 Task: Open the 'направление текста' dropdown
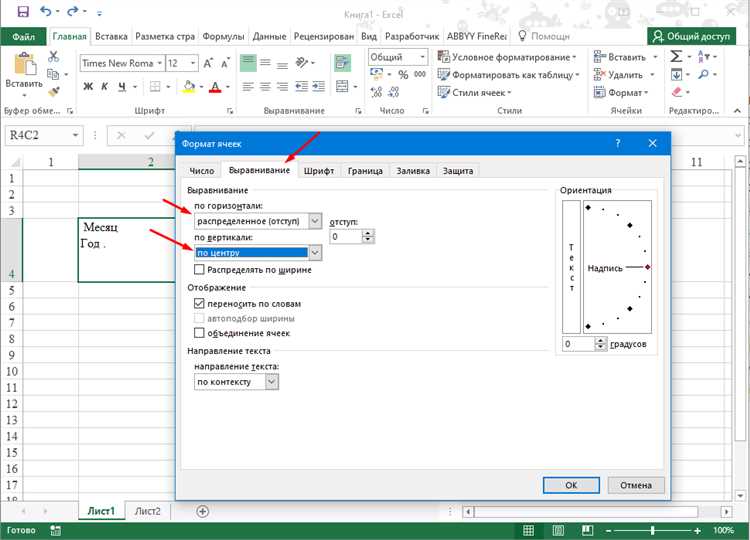(x=272, y=382)
